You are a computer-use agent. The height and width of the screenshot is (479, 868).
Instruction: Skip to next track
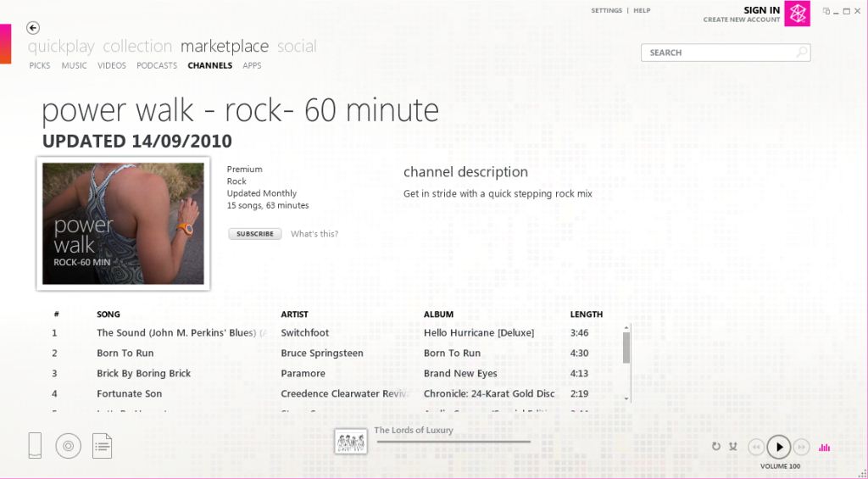(801, 447)
